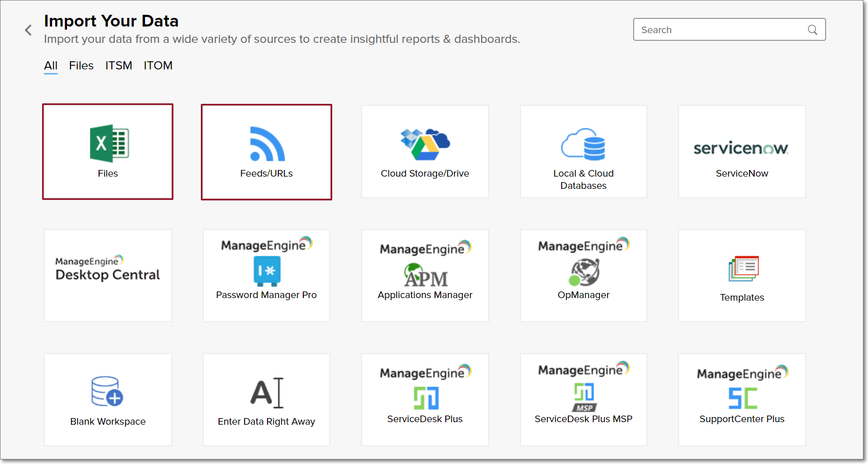Image resolution: width=868 pixels, height=464 pixels.
Task: Focus the Search input field
Action: pyautogui.click(x=729, y=30)
